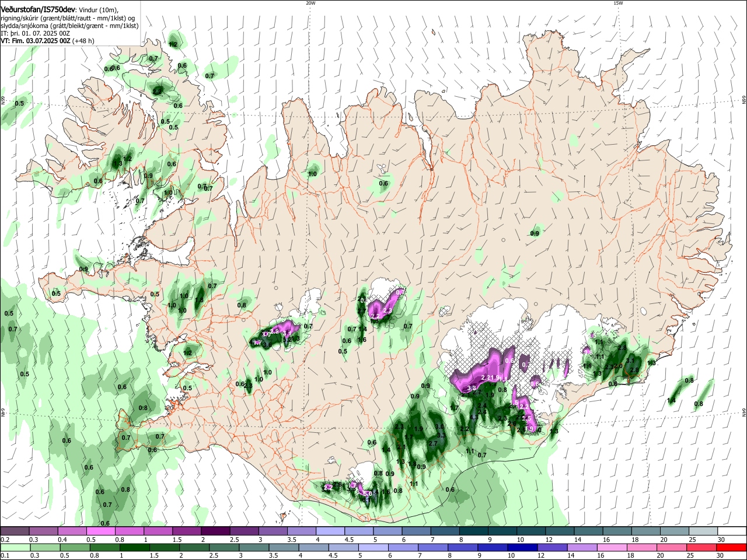
Task: Select the Vindur (10m) caption text
Action: pyautogui.click(x=97, y=10)
